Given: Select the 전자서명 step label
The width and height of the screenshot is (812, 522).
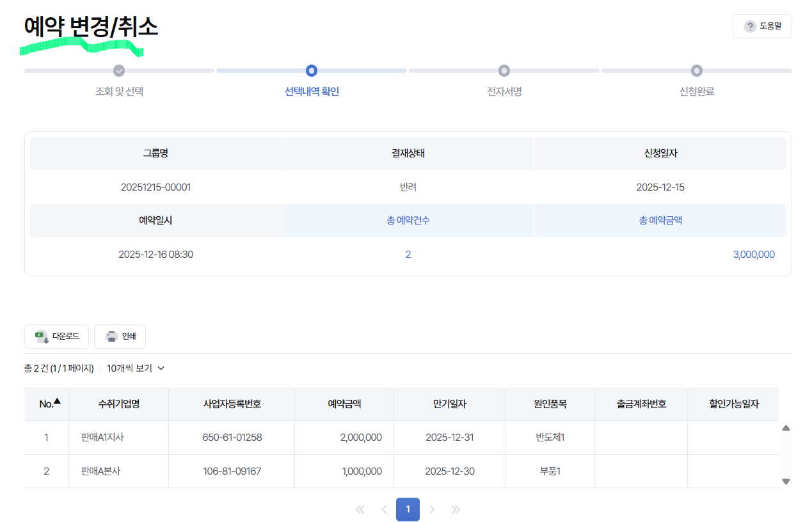Looking at the screenshot, I should pyautogui.click(x=504, y=91).
